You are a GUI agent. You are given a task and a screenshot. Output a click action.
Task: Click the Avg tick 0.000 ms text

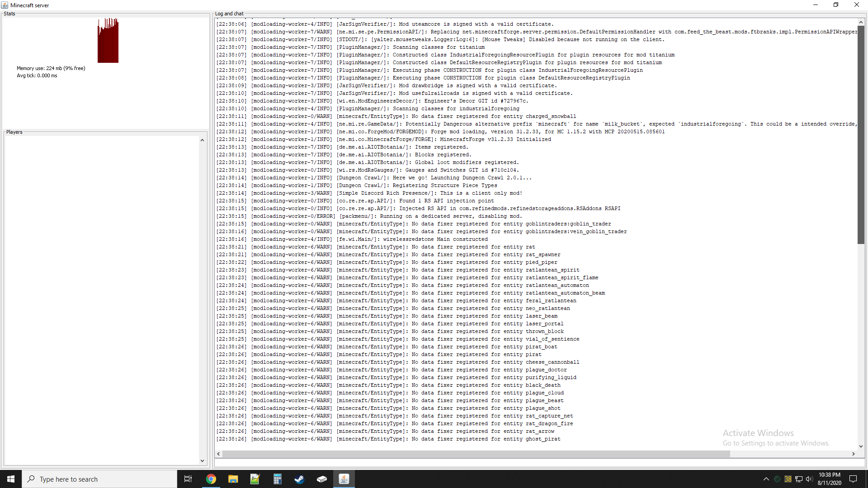coord(37,75)
